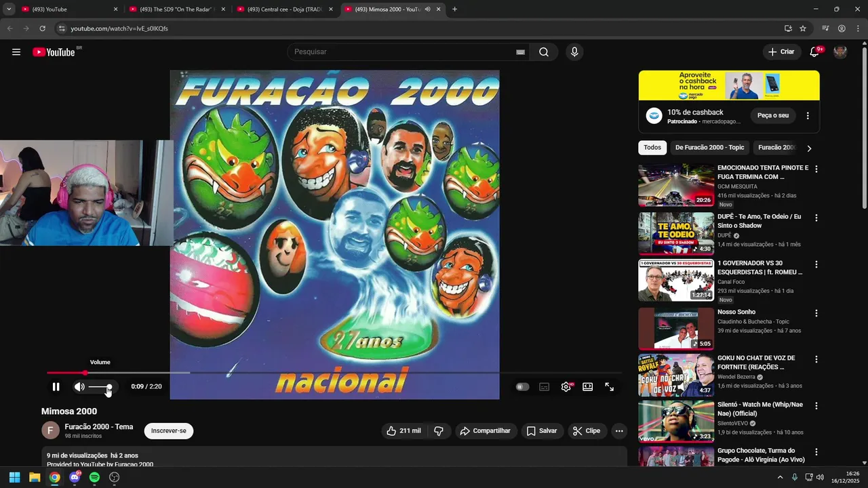868x488 pixels.
Task: Click the Salvar button
Action: [x=542, y=431]
